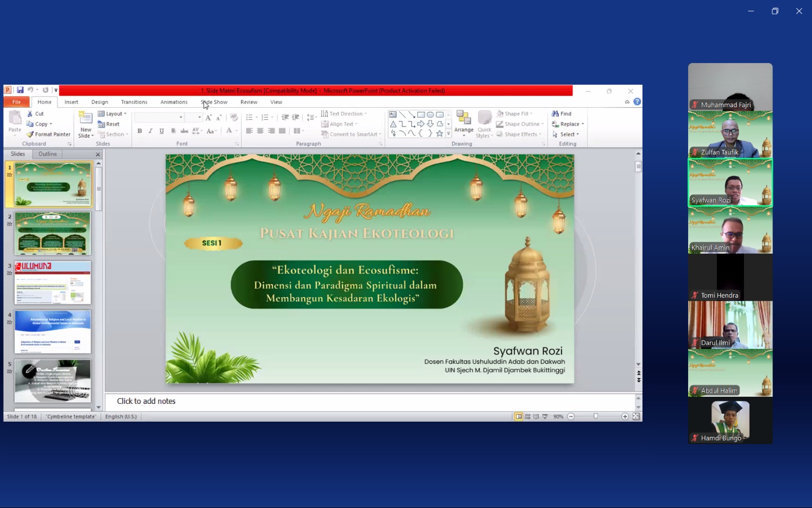Click the Find button in Editing group
812x508 pixels.
pos(562,114)
